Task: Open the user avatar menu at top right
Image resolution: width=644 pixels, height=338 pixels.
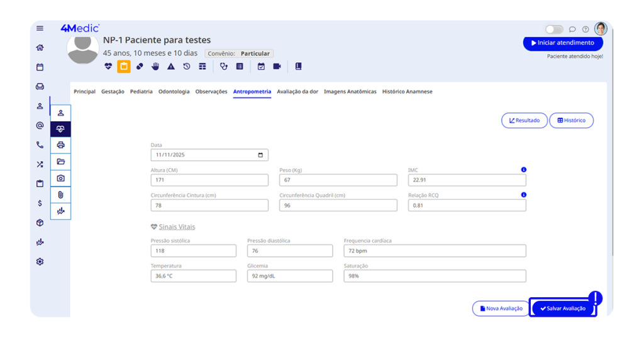Action: click(601, 29)
